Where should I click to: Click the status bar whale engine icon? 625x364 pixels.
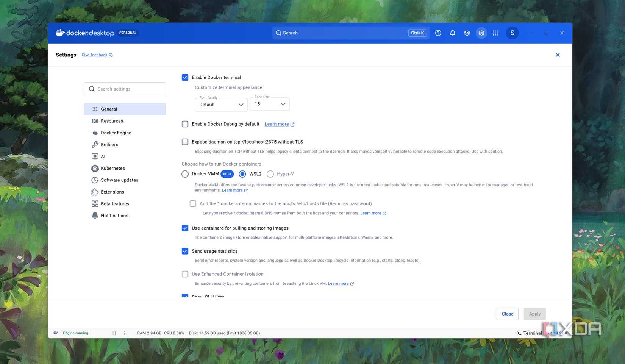(x=56, y=333)
